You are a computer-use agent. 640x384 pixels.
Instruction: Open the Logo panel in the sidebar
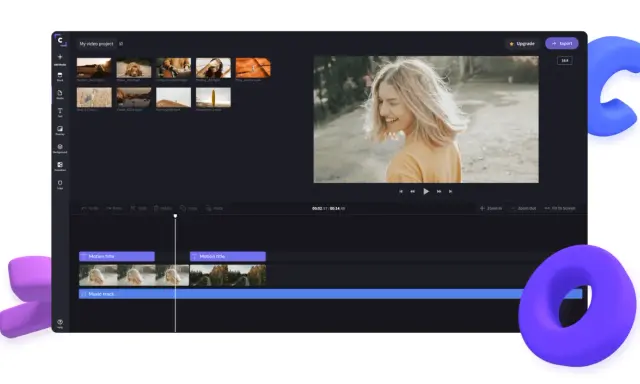60,185
